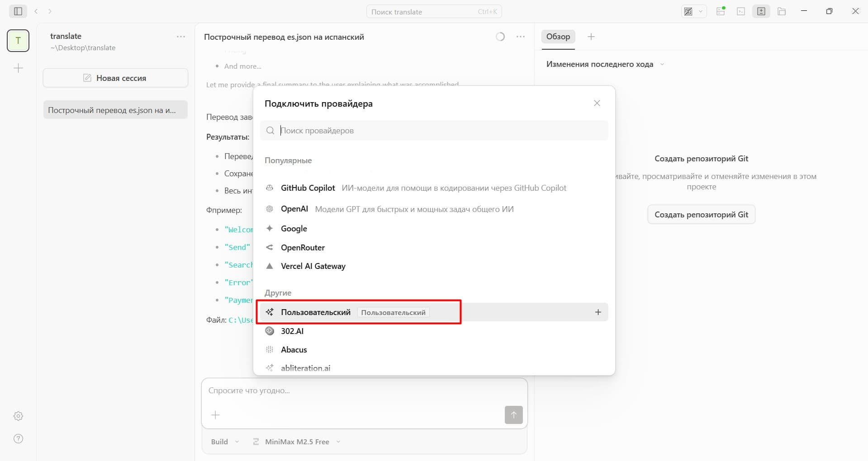Click the Vercel triangle logo icon
The width and height of the screenshot is (868, 461).
click(x=270, y=266)
